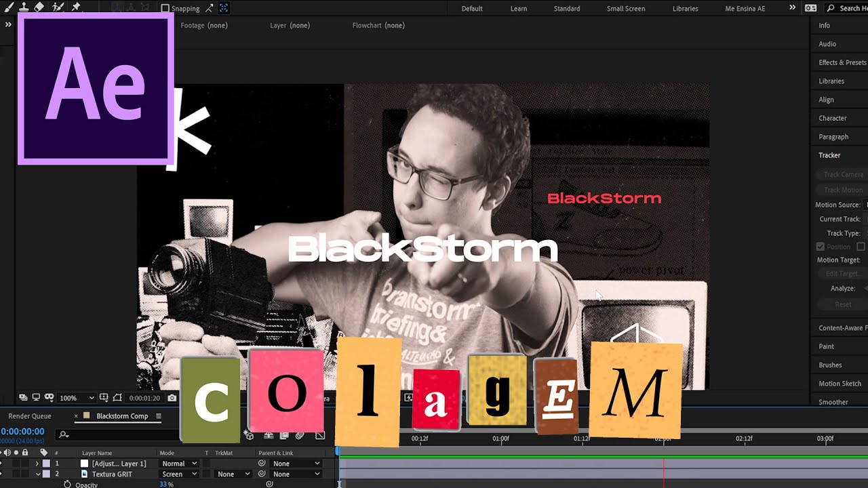Open the graph editor icon in timeline
Screen dimensions: 868x488
click(x=320, y=436)
